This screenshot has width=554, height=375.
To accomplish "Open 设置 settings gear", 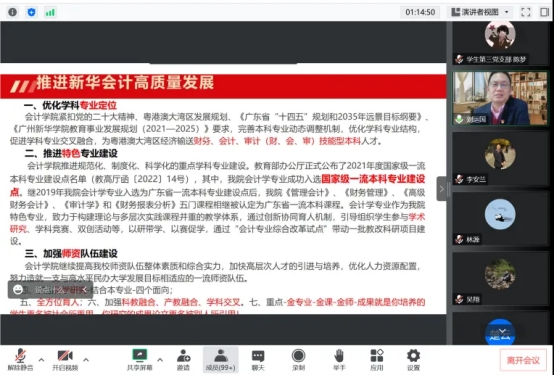I will [x=413, y=360].
